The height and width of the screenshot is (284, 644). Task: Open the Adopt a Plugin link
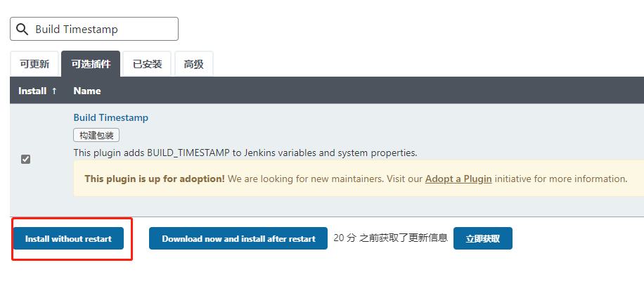coord(458,179)
